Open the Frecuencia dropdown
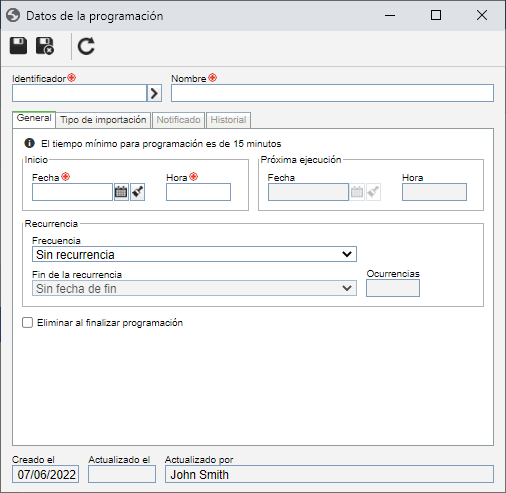506x493 pixels. (194, 254)
